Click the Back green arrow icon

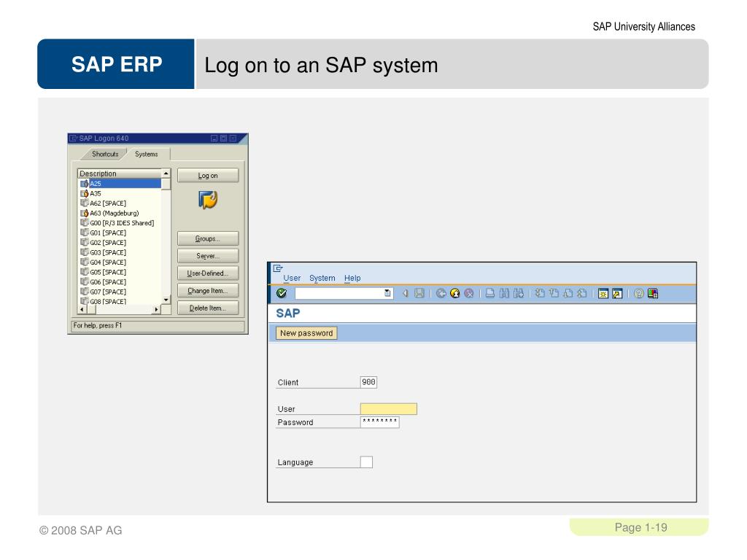tap(441, 293)
